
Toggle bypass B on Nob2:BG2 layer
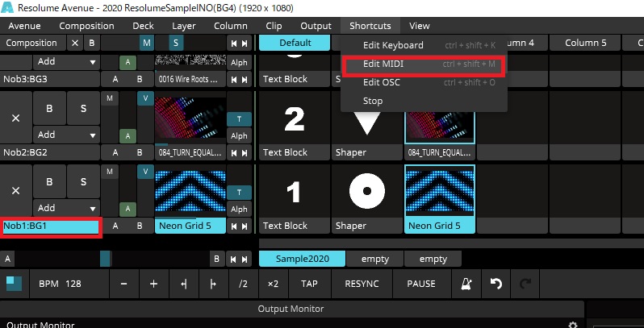point(49,108)
